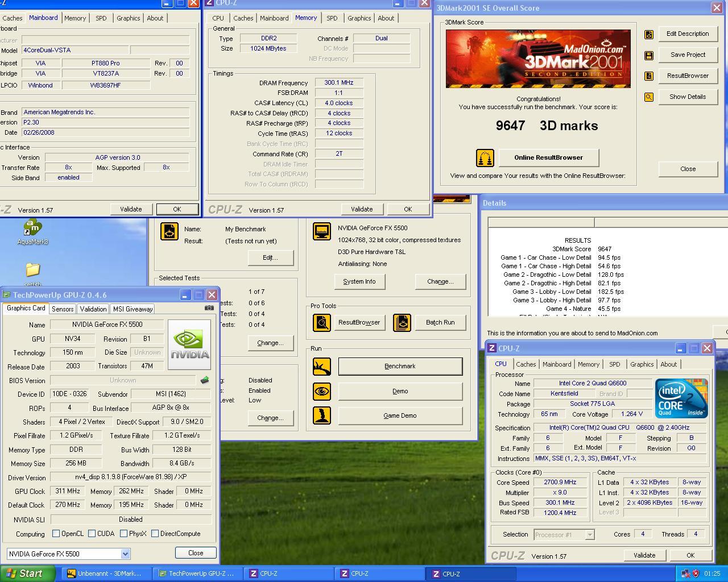728x582 pixels.
Task: Toggle the DirectCompute checkbox
Action: point(155,534)
